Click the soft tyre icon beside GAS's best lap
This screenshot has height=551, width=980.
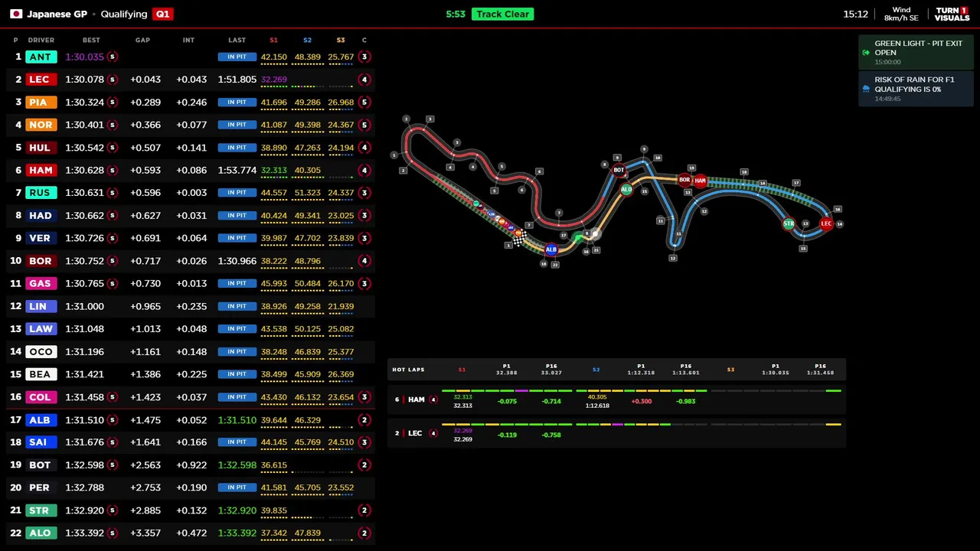point(112,283)
